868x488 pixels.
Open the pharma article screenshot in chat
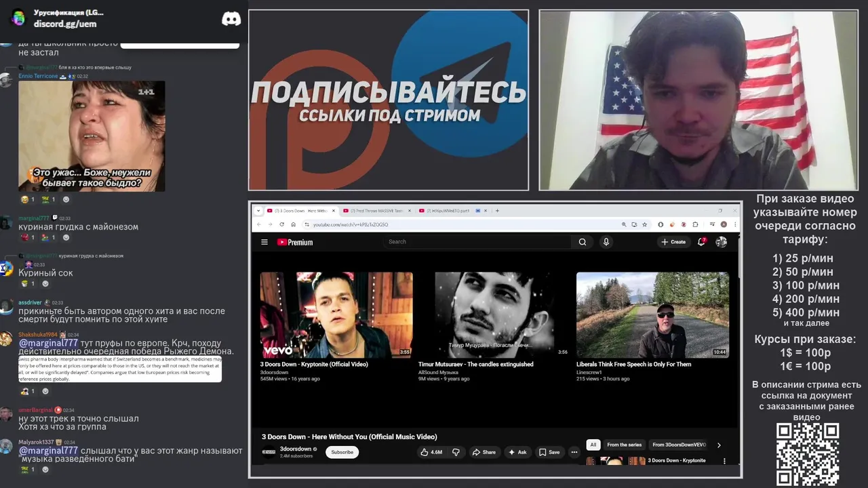click(120, 369)
